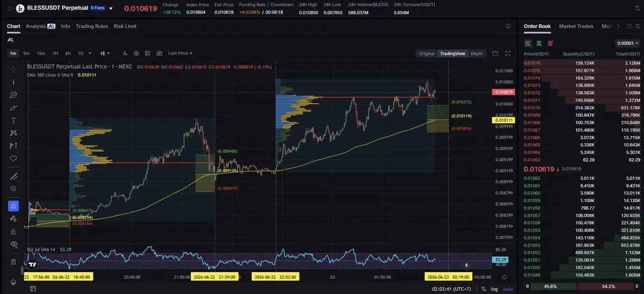Viewport: 644px width, 294px height.
Task: Switch to the Chart tab
Action: [x=13, y=26]
